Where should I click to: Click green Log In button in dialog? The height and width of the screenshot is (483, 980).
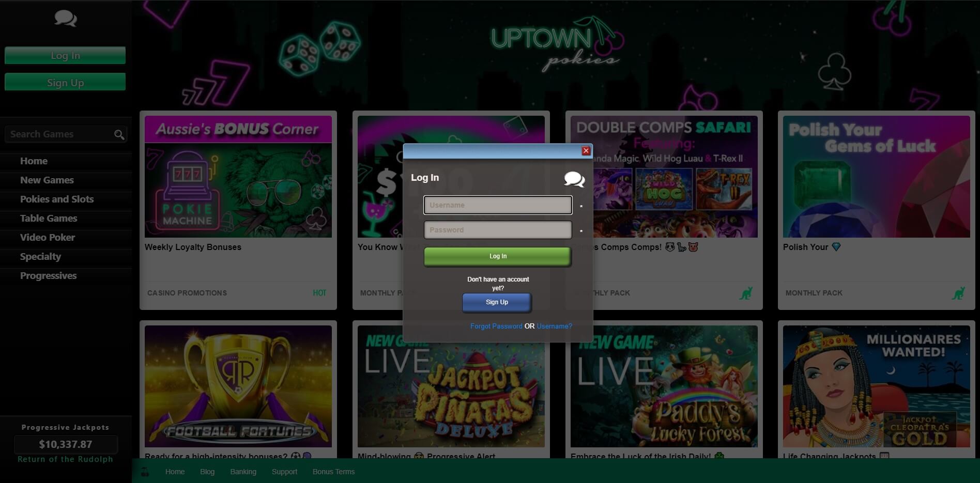(x=498, y=256)
